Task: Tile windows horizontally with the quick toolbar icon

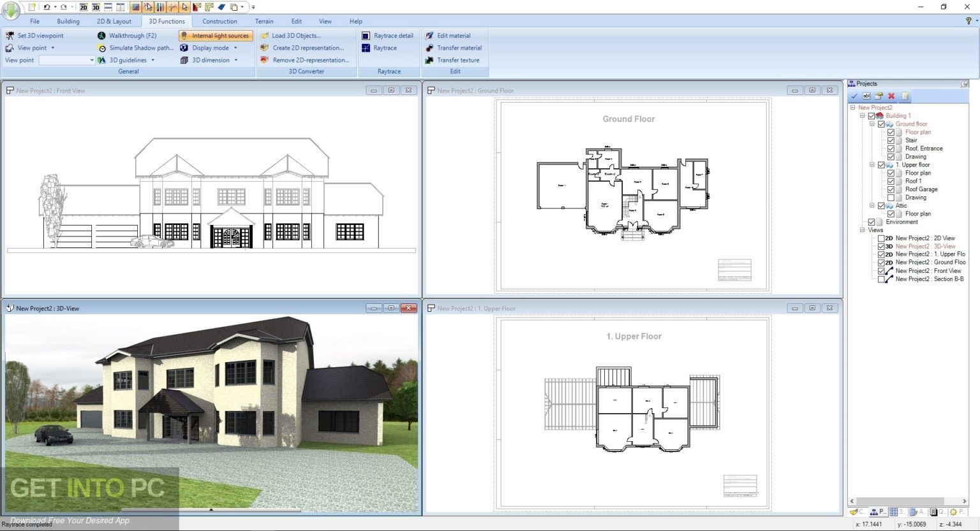Action: coord(108,7)
